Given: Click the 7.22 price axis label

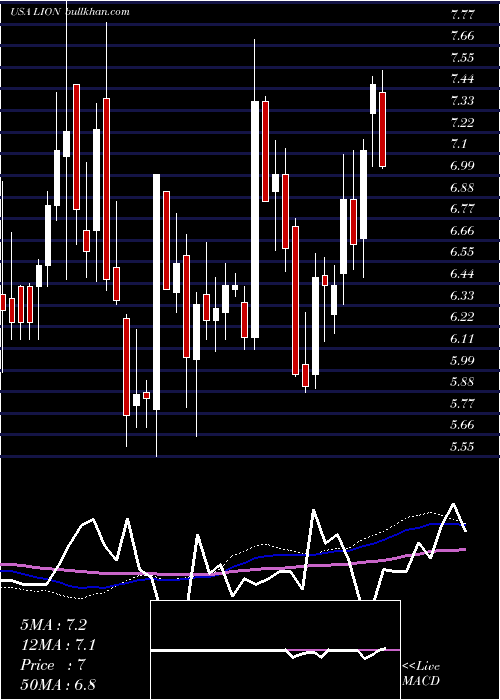Looking at the screenshot, I should click(462, 123).
